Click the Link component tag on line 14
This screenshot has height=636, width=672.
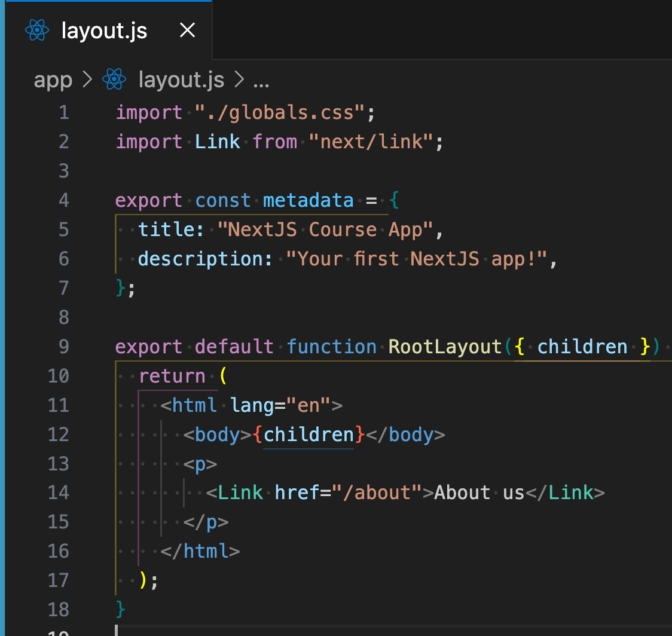[x=240, y=492]
